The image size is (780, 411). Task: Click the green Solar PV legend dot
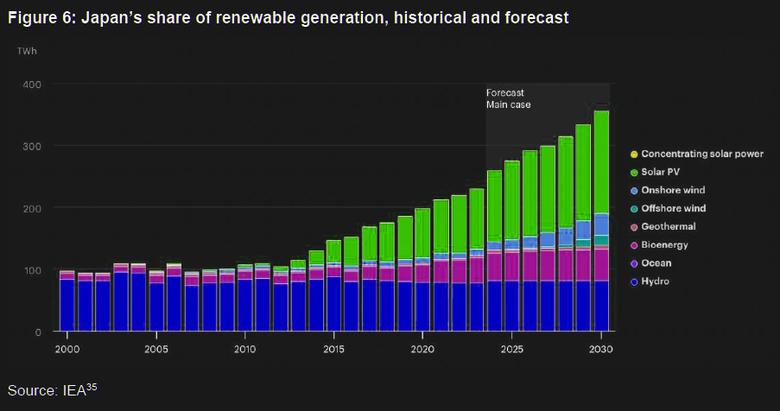pyautogui.click(x=634, y=173)
